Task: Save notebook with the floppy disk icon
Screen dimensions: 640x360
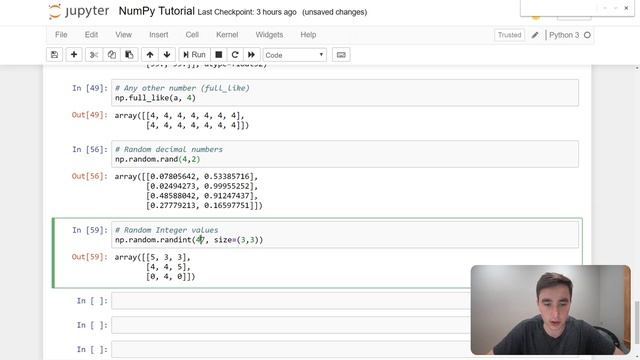Action: [54, 55]
